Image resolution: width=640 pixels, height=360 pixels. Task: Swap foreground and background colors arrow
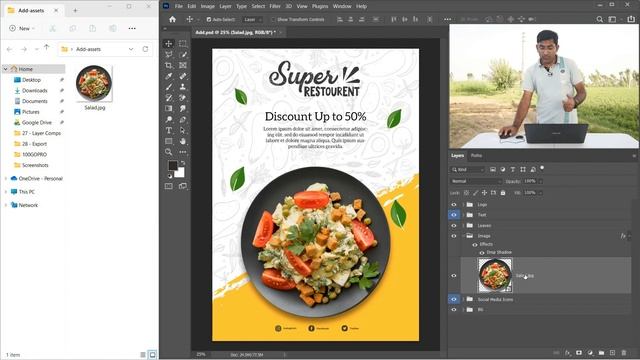[x=183, y=163]
